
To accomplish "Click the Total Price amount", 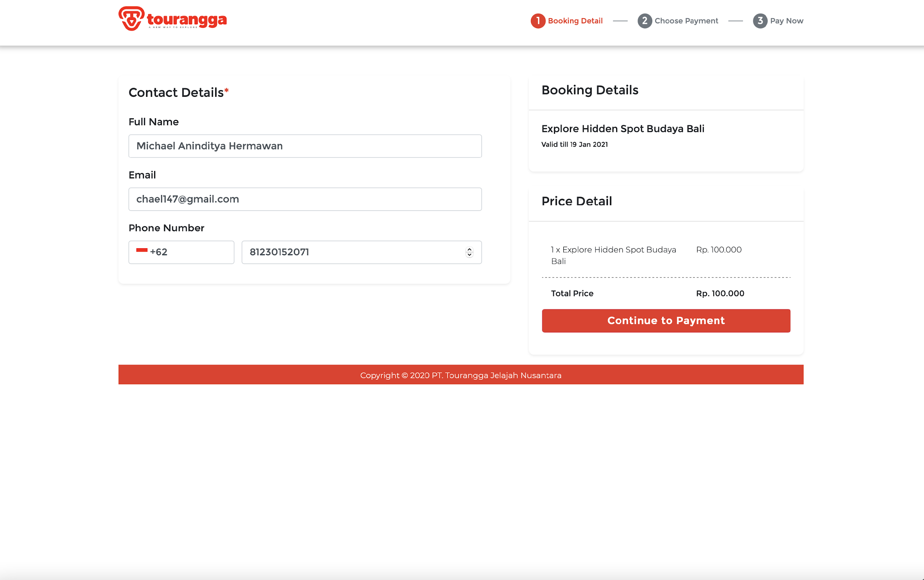I will tap(720, 293).
